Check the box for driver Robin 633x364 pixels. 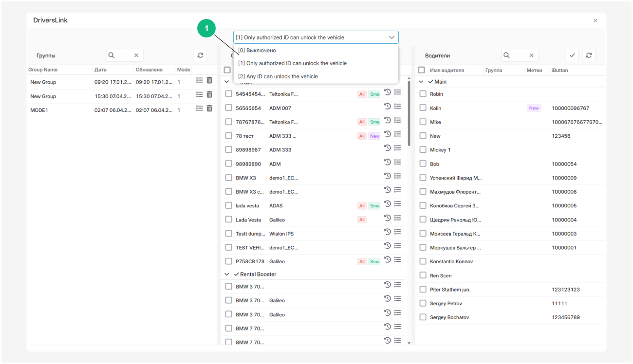pos(423,94)
